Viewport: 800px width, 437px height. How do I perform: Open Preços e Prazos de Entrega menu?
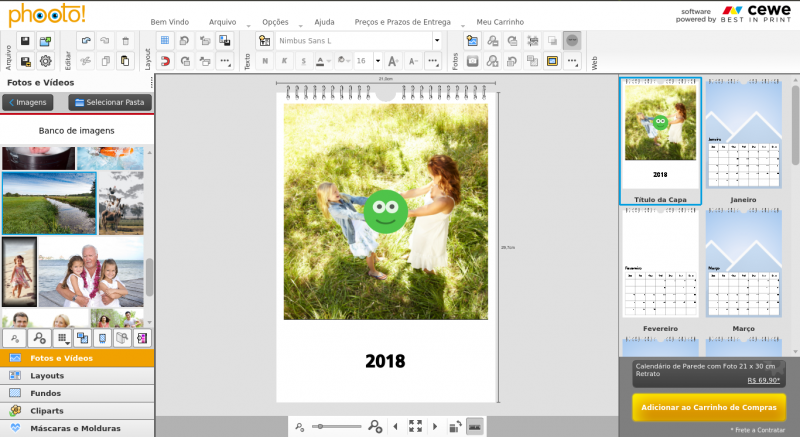(403, 22)
